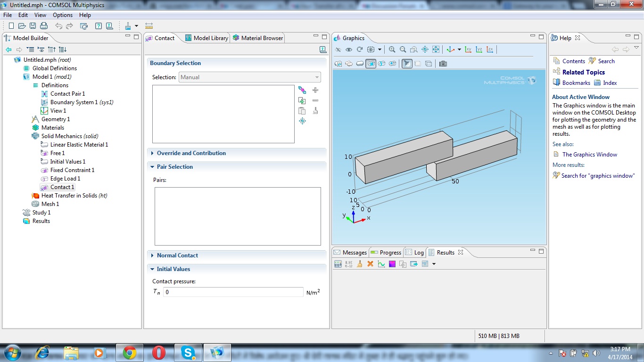
Task: Toggle the wireframe rendering button
Action: [x=429, y=64]
